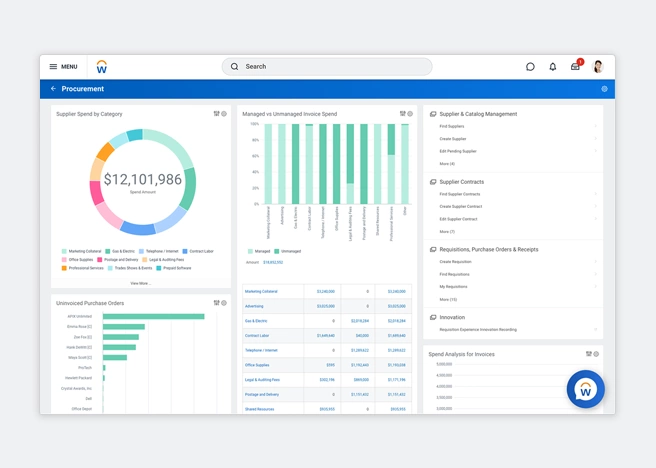Image resolution: width=656 pixels, height=468 pixels.
Task: Open filter icon on Supplier Spend by Category
Action: [x=216, y=114]
